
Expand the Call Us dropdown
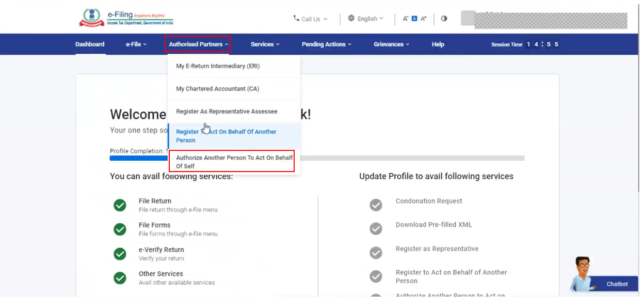click(x=311, y=19)
